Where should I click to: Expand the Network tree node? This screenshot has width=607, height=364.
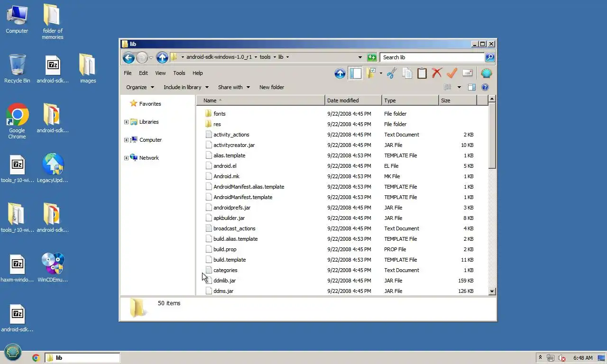(126, 158)
